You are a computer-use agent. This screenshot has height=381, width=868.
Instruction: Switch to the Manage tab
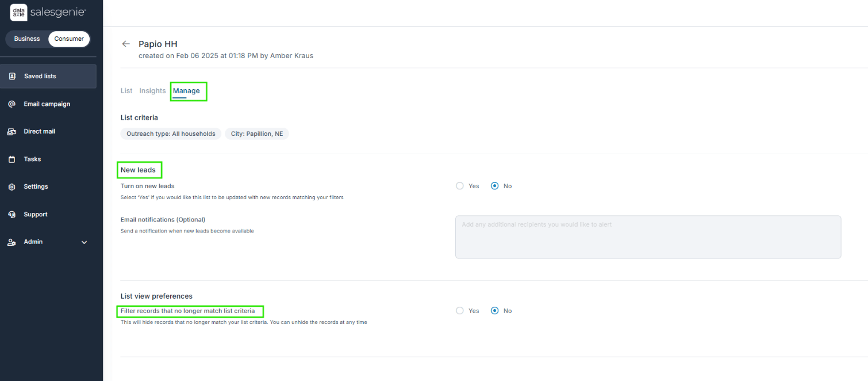186,91
